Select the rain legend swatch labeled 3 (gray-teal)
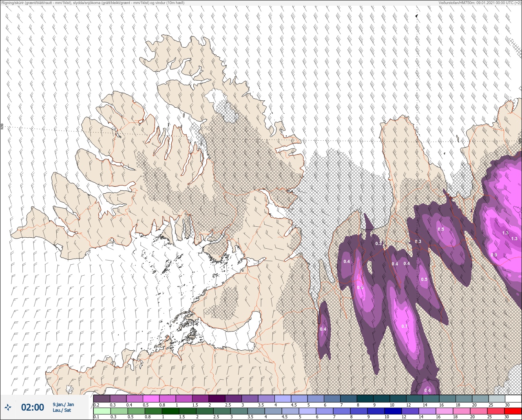Image resolution: width=522 pixels, height=420 pixels. [238, 411]
